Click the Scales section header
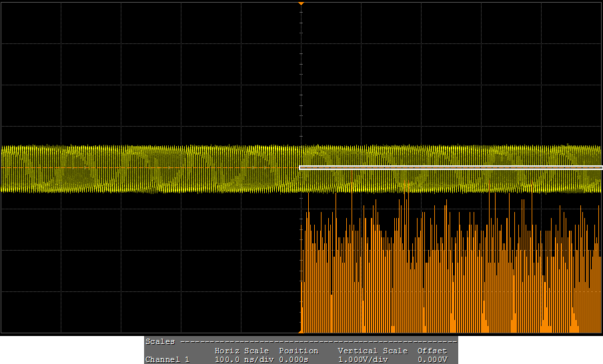Viewport: 603px width, 364px height. 160,341
